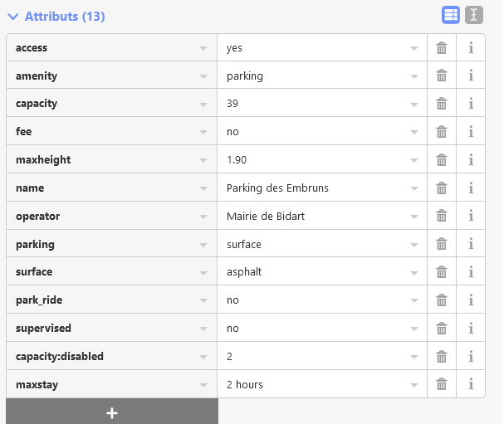This screenshot has height=424, width=504.
Task: Remove the maxheight tag using trash icon
Action: tap(442, 160)
